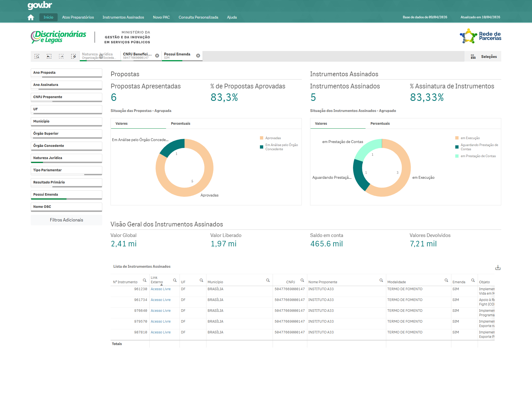Viewport: 532px width, 416px height.
Task: Clear all selections icon
Action: pyautogui.click(x=73, y=56)
